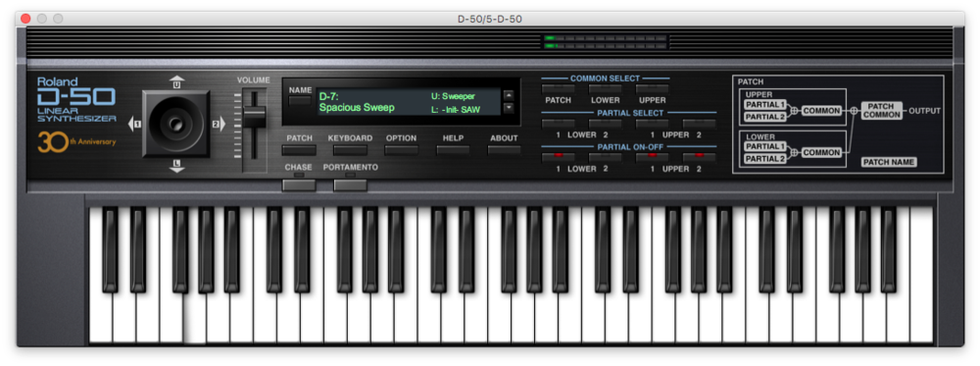The height and width of the screenshot is (366, 980).
Task: Click the NAME button beside display
Action: pyautogui.click(x=300, y=101)
